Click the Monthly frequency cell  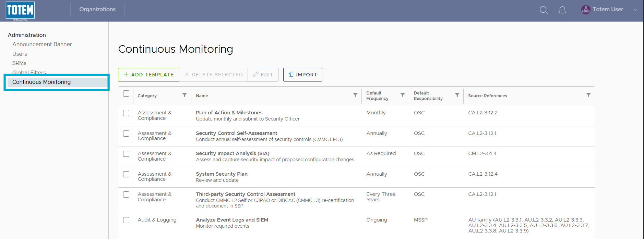(376, 113)
